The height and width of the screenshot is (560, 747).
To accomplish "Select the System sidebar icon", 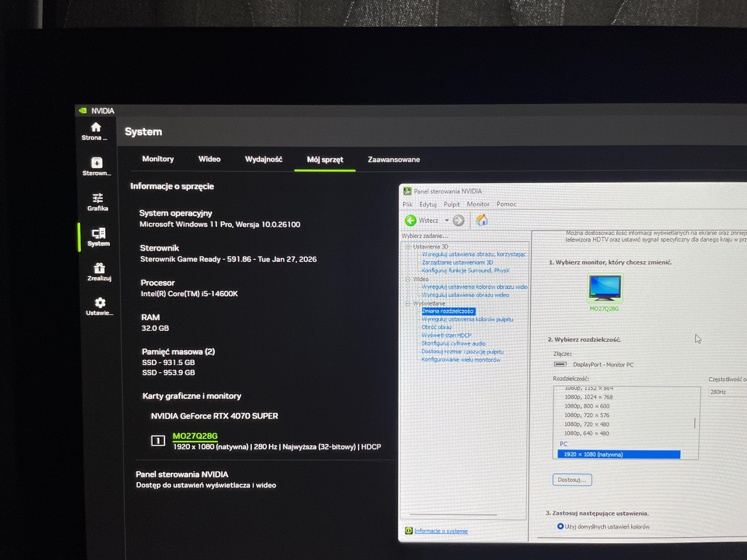I will click(x=99, y=233).
